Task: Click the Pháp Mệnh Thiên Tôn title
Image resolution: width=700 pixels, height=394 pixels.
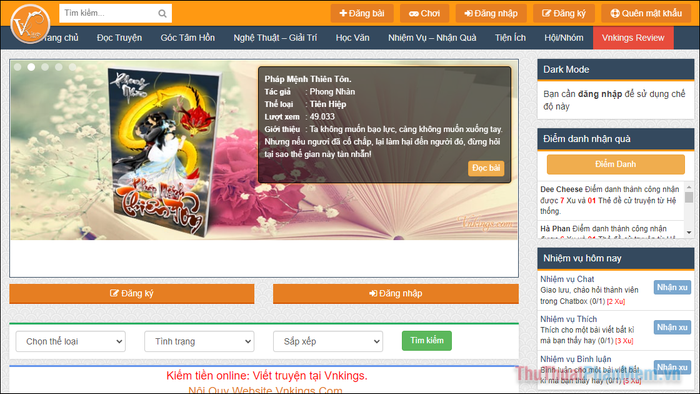Action: 308,79
